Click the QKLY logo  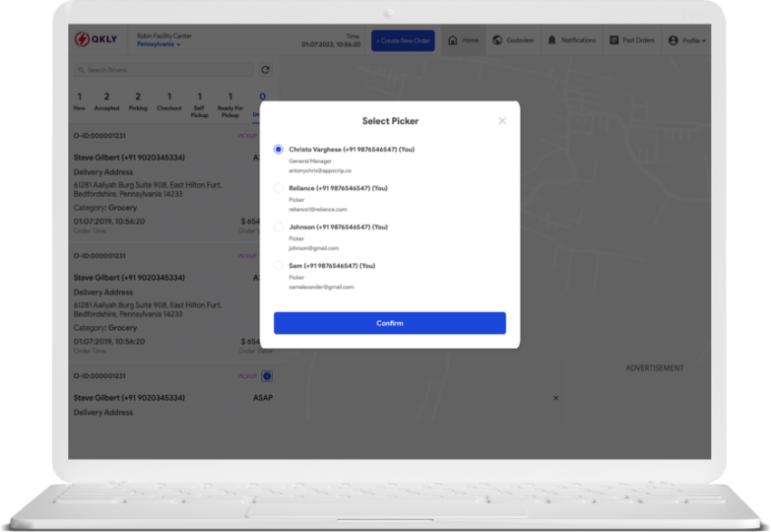point(96,39)
